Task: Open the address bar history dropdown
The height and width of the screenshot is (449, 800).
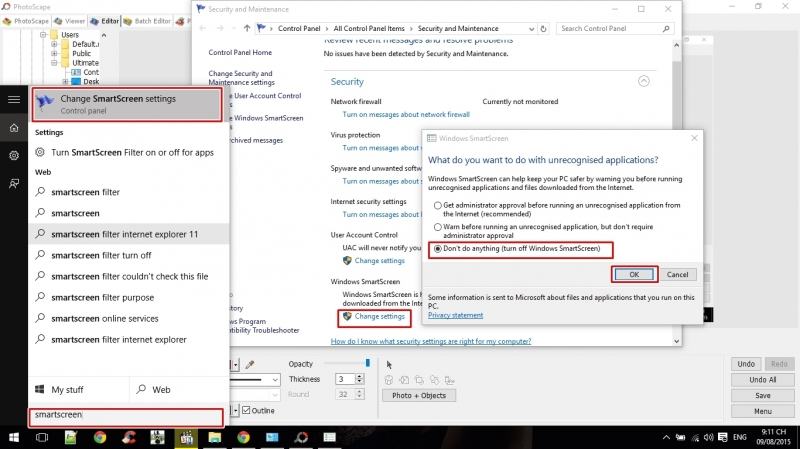Action: pos(531,28)
